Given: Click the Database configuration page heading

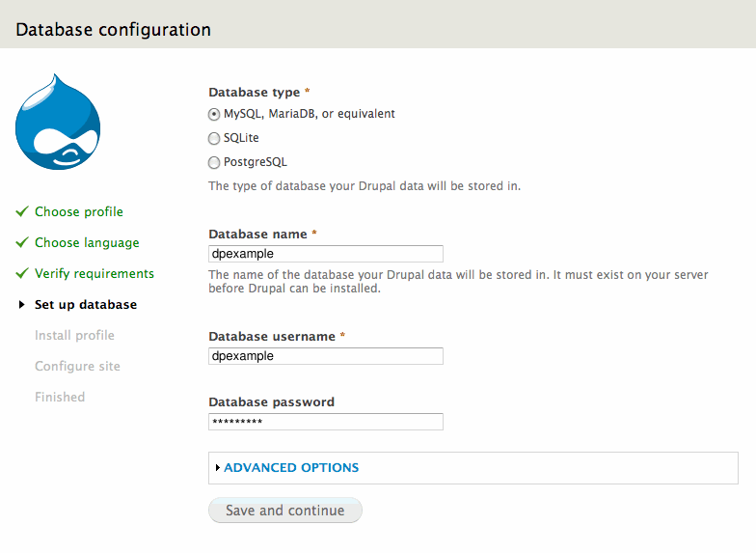Looking at the screenshot, I should point(113,29).
